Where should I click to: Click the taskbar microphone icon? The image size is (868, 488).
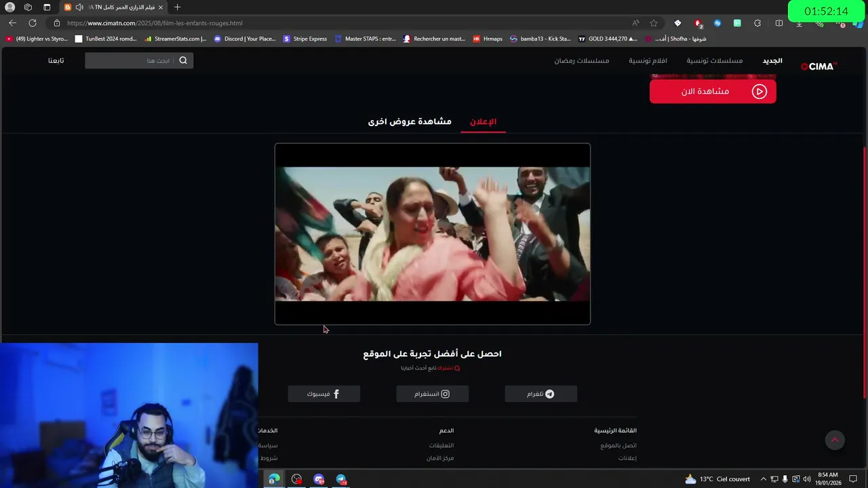point(785,479)
